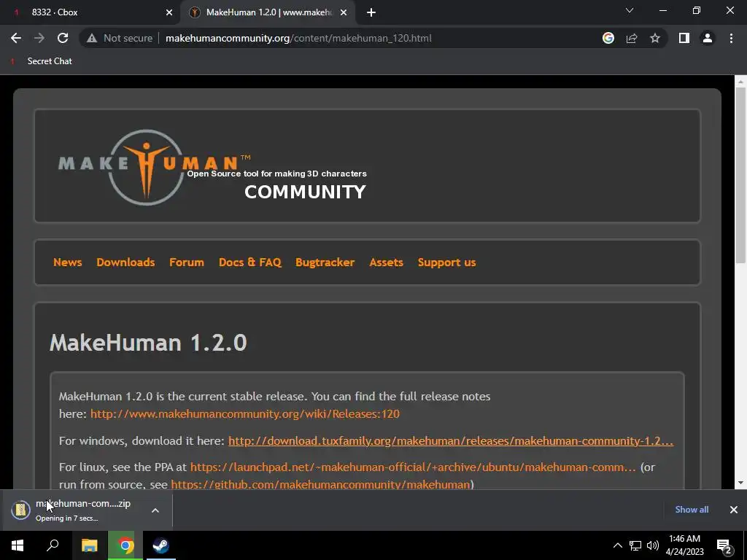Click the Support us menu item
747x560 pixels.
447,262
